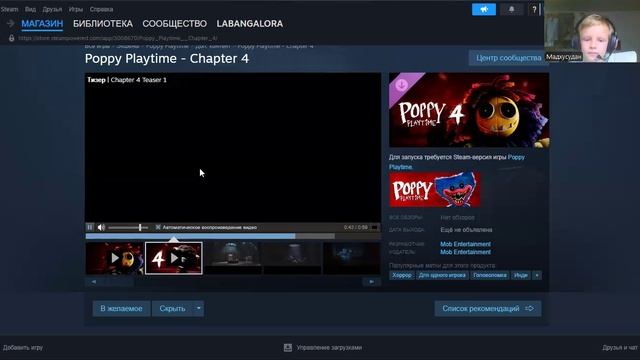Open announcements via blue megaphone icon
Image resolution: width=640 pixels, height=360 pixels.
484,9
